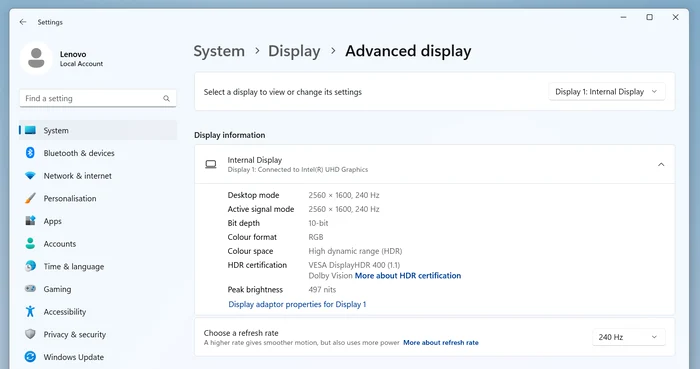
Task: Click the Find a setting search box
Action: tap(98, 98)
